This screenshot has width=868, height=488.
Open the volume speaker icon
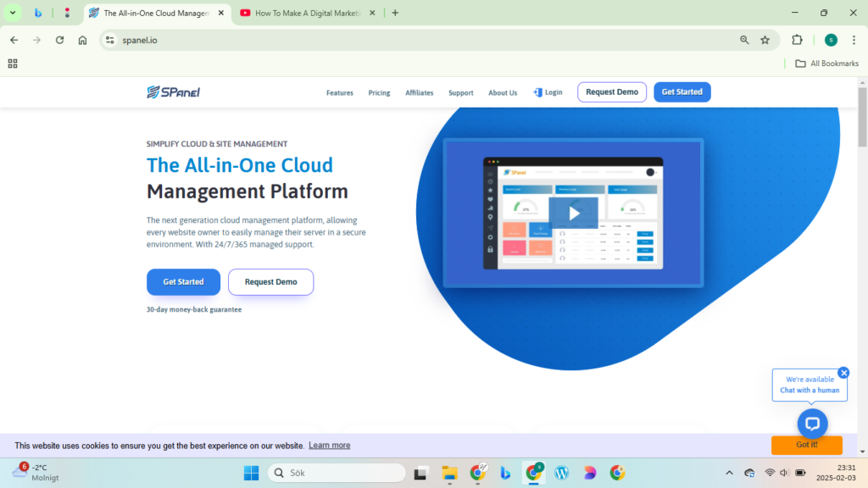coord(784,473)
